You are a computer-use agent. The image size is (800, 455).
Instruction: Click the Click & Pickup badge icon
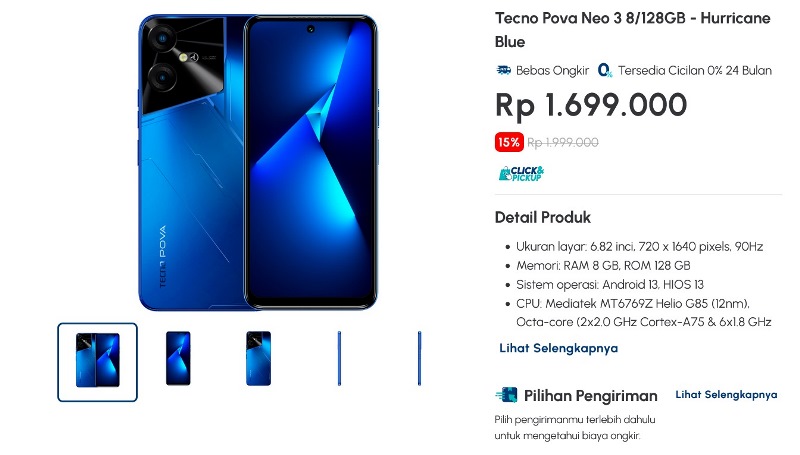pos(521,173)
